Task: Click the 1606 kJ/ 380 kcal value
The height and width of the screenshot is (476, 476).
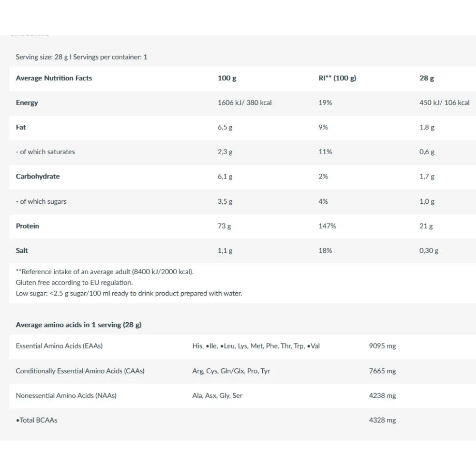Action: pyautogui.click(x=244, y=103)
